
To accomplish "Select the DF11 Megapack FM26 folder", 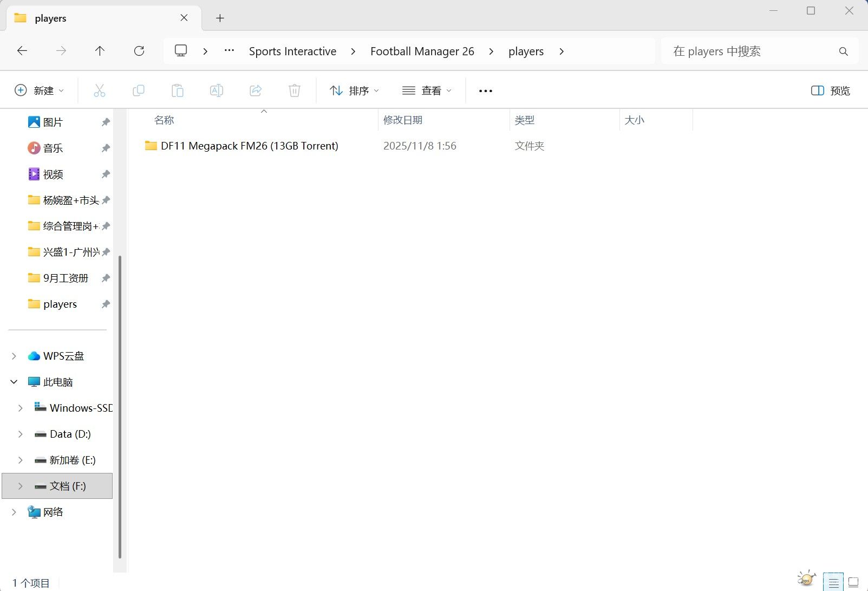I will click(249, 146).
